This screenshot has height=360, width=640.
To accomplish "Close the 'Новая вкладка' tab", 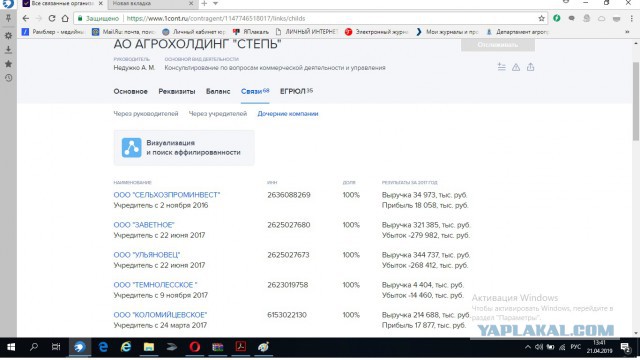I will pos(191,3).
